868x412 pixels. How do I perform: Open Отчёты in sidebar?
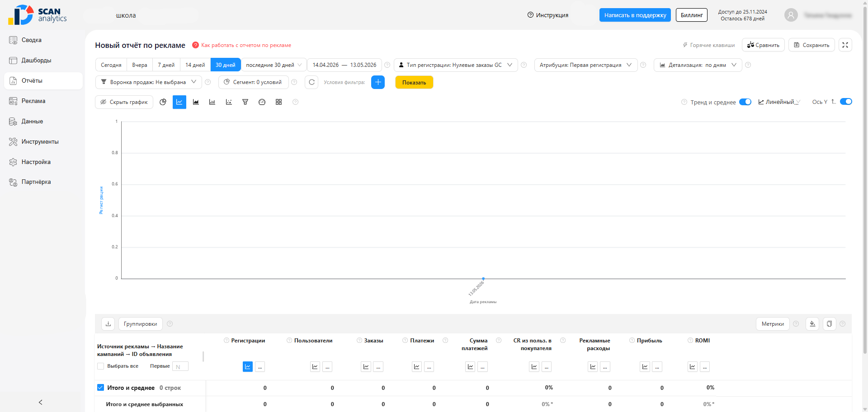pos(43,81)
